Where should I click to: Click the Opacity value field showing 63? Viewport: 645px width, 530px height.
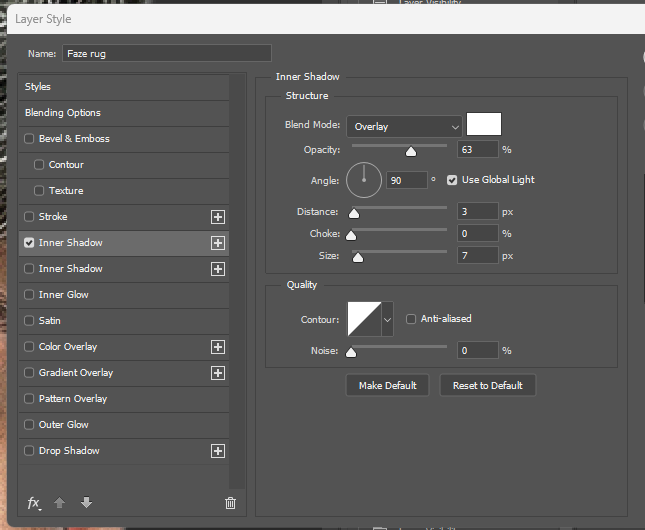(478, 149)
